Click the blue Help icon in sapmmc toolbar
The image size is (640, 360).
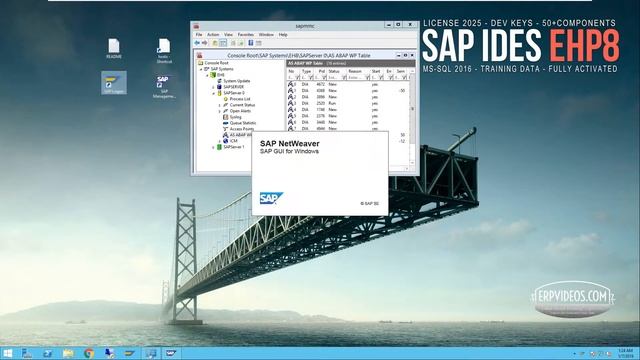tap(251, 43)
